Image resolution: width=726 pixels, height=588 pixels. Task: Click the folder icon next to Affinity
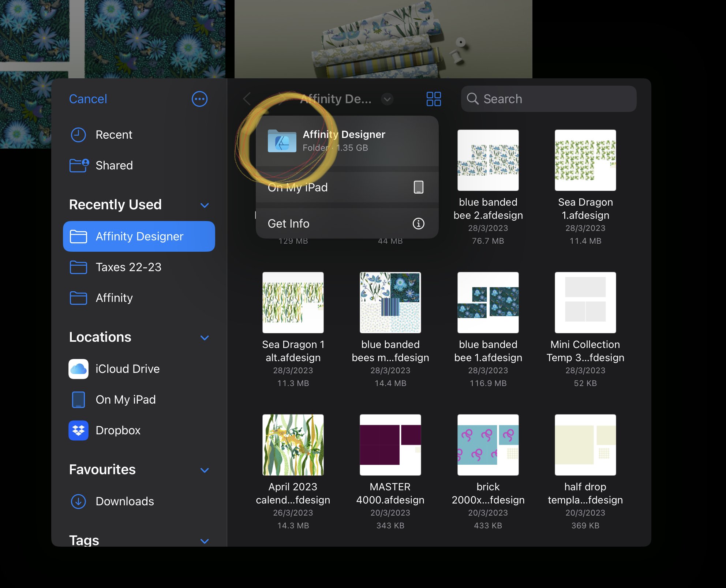click(78, 298)
